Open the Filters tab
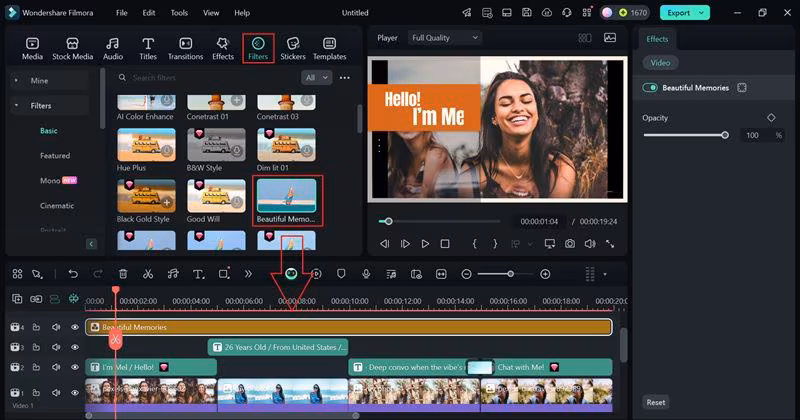The image size is (800, 420). point(257,48)
